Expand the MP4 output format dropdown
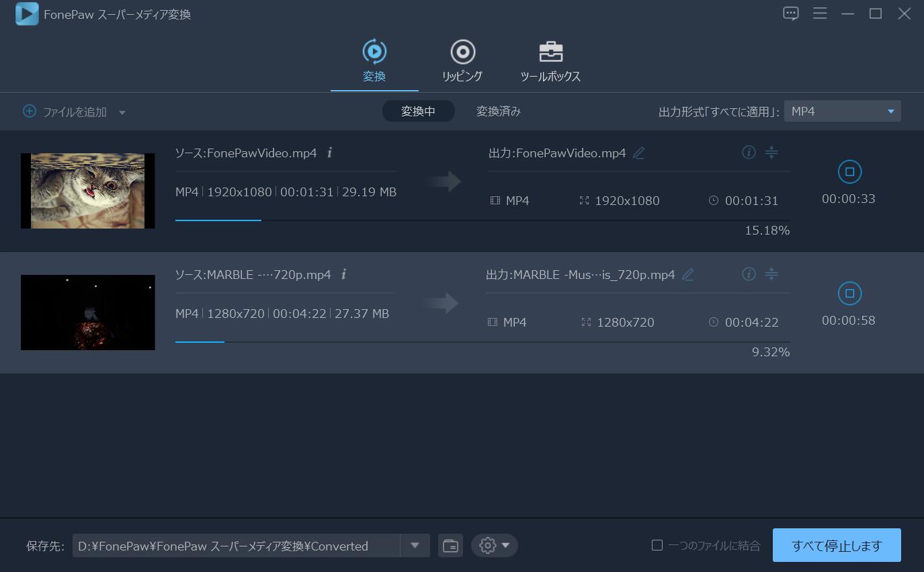The image size is (924, 572). point(890,112)
